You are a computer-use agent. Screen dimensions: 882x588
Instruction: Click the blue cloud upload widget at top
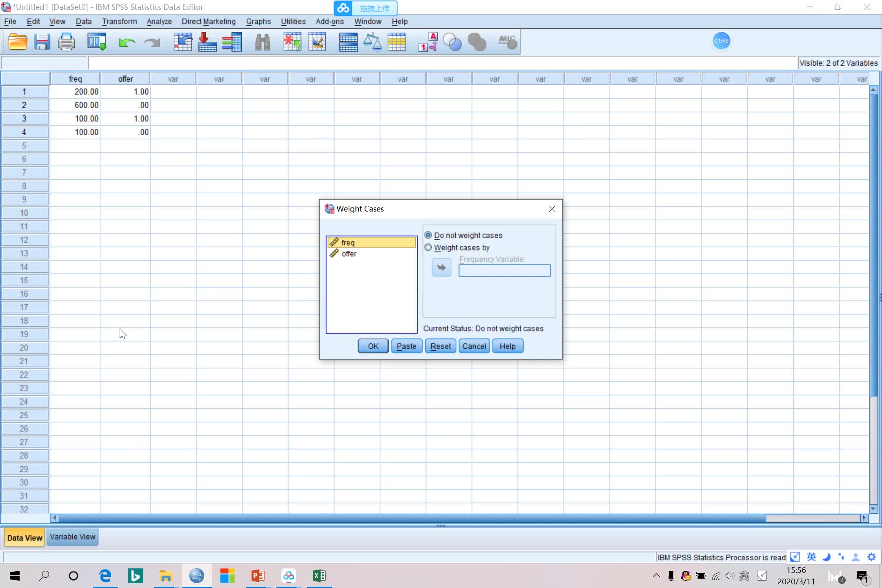click(x=365, y=8)
